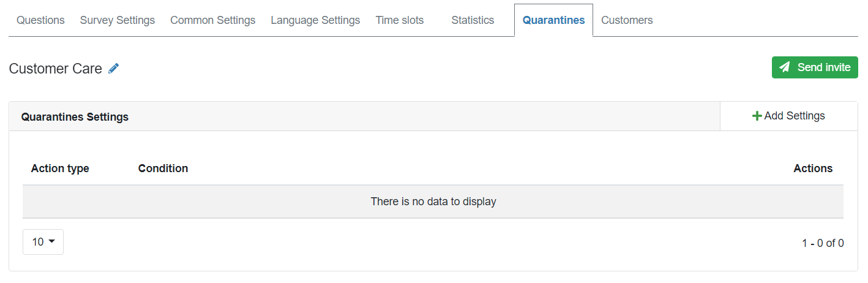Select the active Quarantines tab
The width and height of the screenshot is (868, 283).
(x=553, y=20)
